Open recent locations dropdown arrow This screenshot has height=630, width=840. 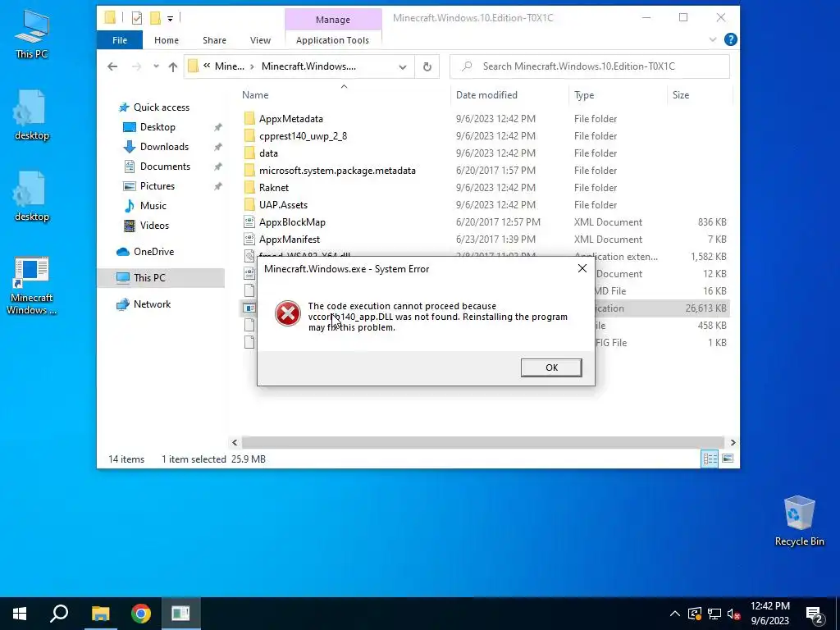pos(156,66)
